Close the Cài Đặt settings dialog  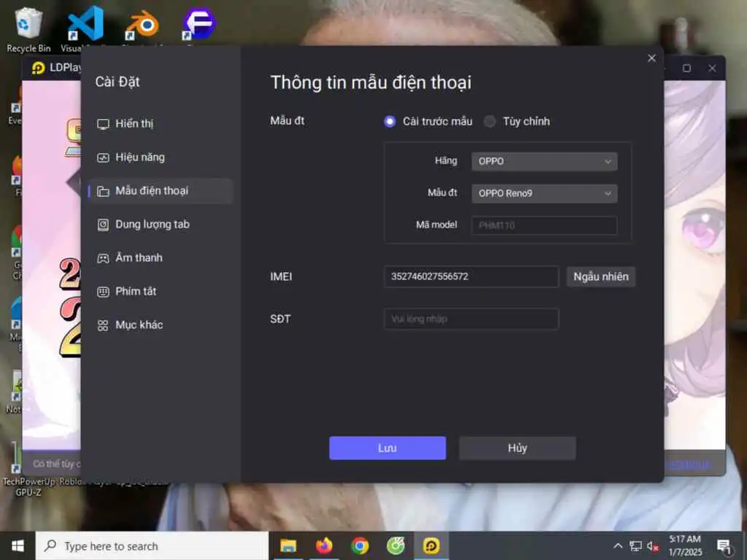[x=651, y=58]
